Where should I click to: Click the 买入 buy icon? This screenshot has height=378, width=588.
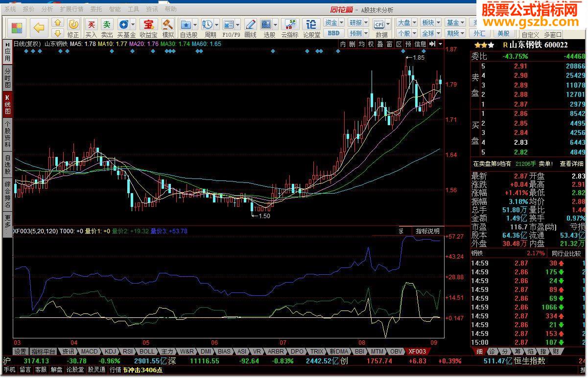point(92,27)
